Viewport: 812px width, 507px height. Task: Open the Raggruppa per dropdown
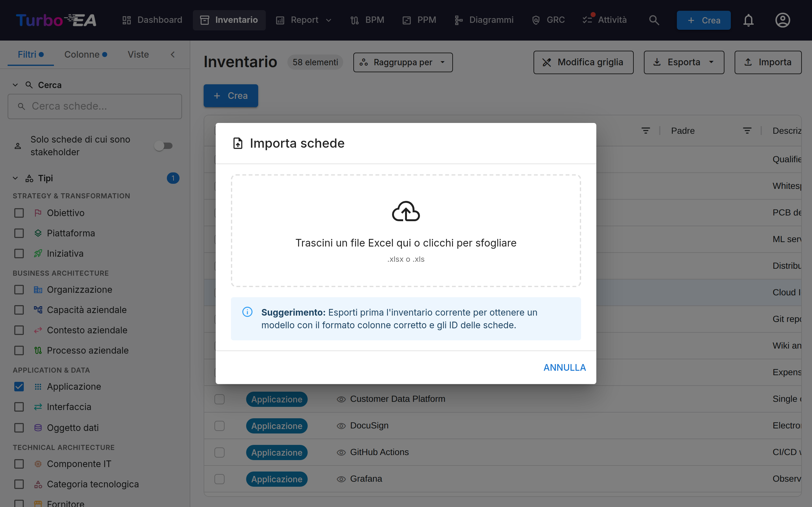tap(403, 62)
